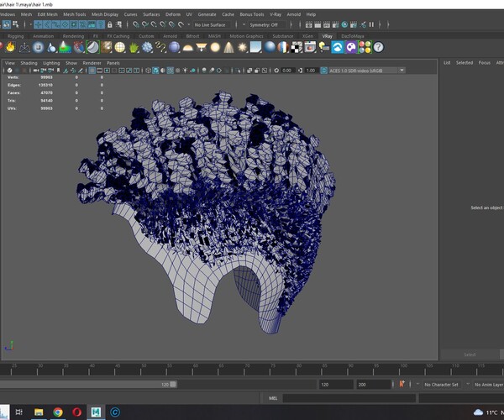Toggle viewport film gate icon
This screenshot has width=504, height=420.
point(100,71)
